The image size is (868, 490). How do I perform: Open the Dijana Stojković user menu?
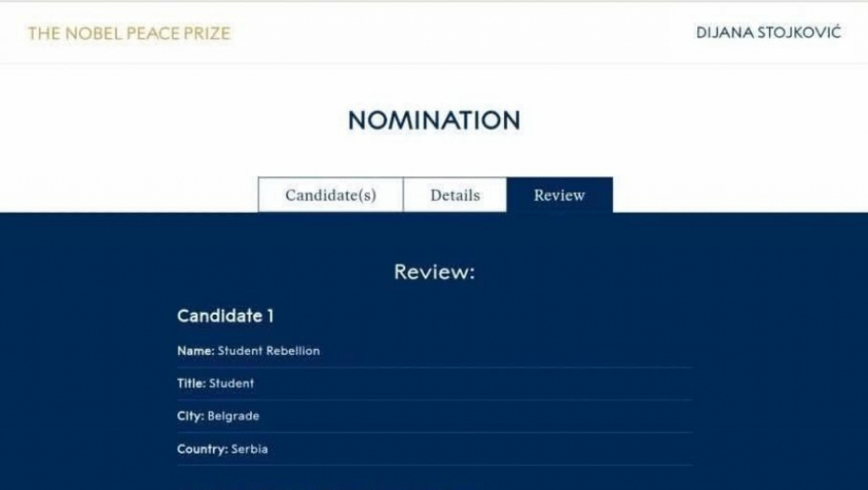[768, 33]
